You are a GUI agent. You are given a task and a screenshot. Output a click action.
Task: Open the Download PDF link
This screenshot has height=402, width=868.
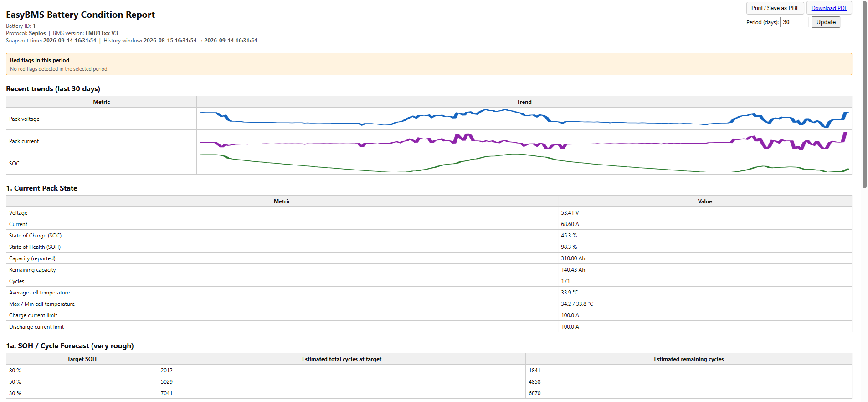pos(829,8)
